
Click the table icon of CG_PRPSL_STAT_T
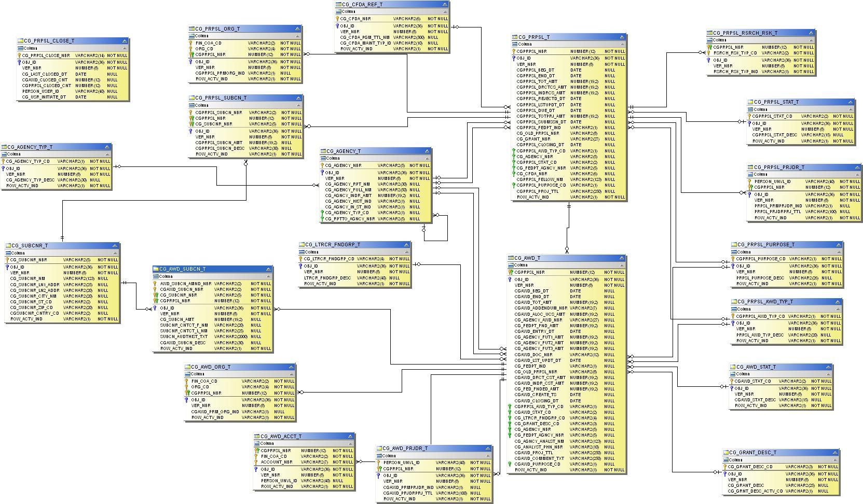pyautogui.click(x=750, y=103)
